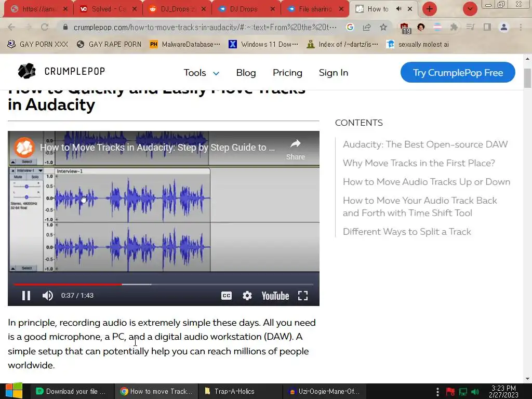Expand the Tools dropdown menu
This screenshot has width=532, height=399.
[202, 73]
